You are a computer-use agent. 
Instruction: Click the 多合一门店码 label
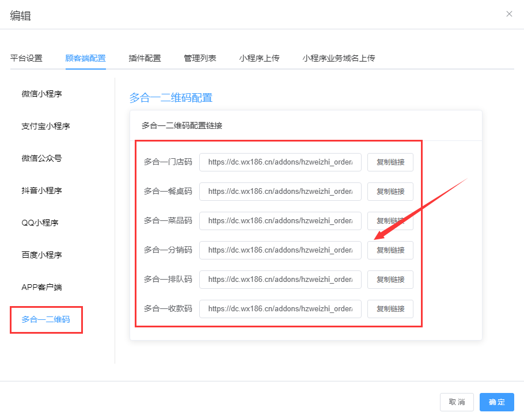168,162
